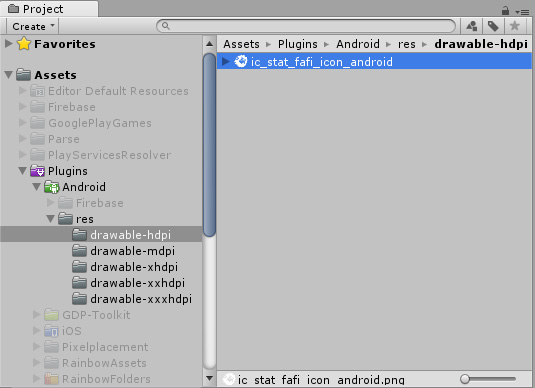
Task: Select the ic_stat_fafi_icon_android asset row
Action: point(374,61)
